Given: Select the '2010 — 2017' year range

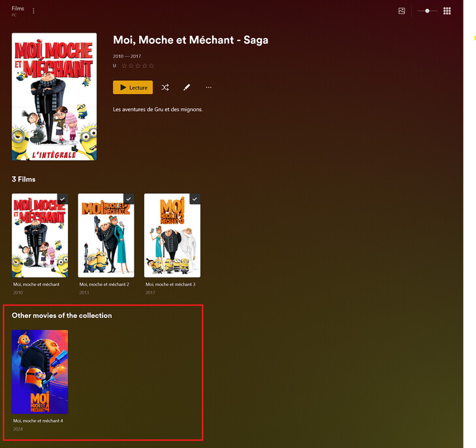Looking at the screenshot, I should click(x=127, y=56).
